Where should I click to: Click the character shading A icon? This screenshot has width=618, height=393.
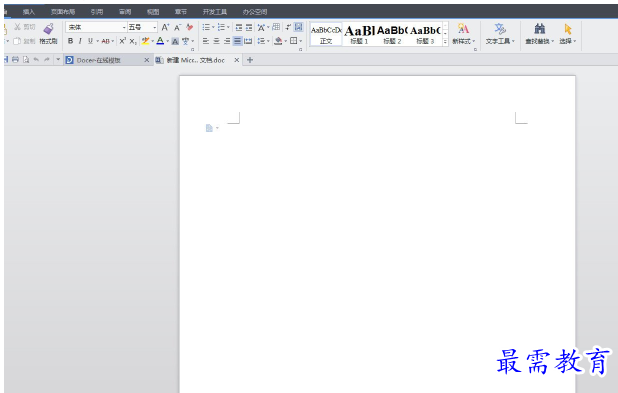[x=175, y=41]
